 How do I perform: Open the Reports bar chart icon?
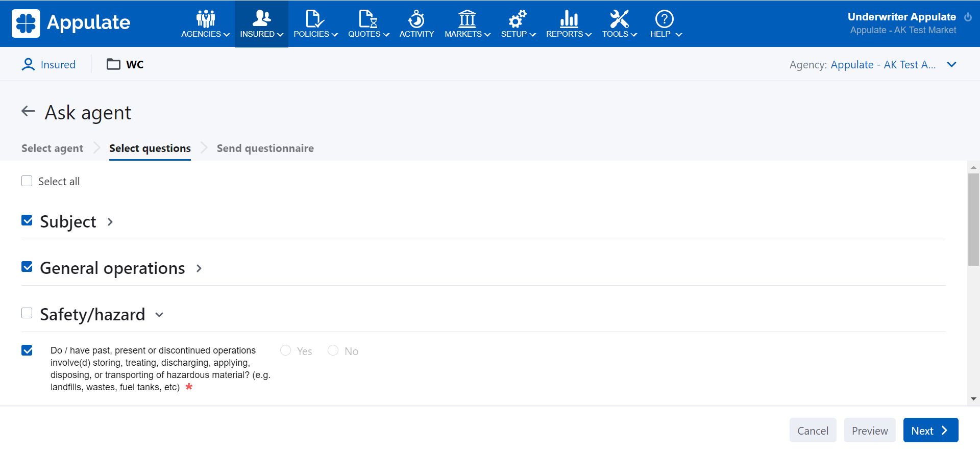(568, 19)
